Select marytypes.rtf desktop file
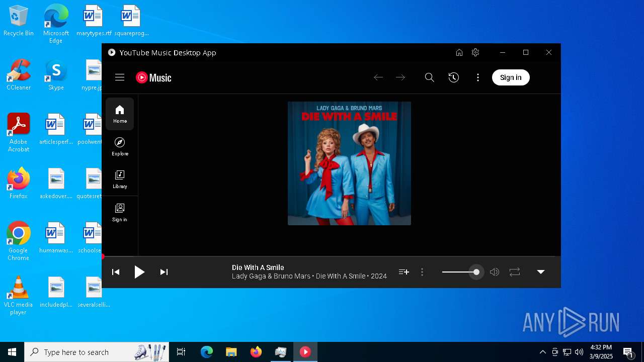Screen dimensions: 644x362 [x=94, y=21]
